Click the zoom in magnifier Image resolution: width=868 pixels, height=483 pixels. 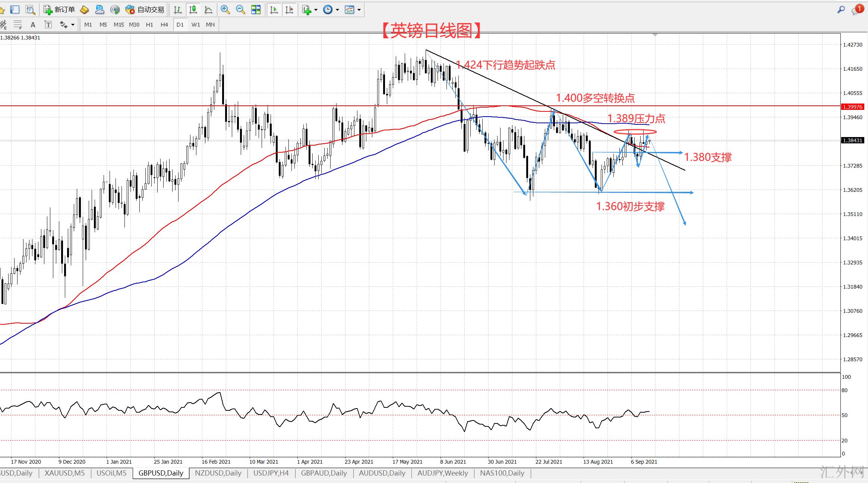click(225, 10)
